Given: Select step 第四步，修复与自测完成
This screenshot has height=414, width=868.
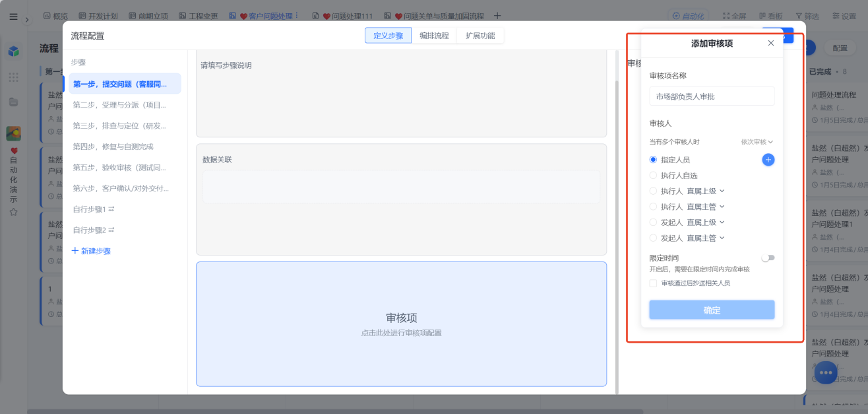Looking at the screenshot, I should click(125, 147).
